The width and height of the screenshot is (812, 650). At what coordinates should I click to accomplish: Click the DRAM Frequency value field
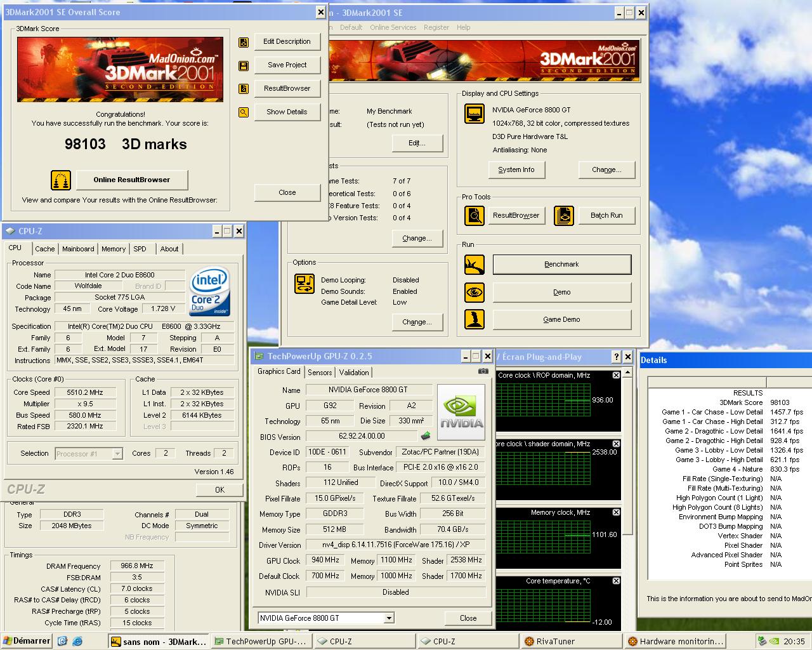pyautogui.click(x=137, y=566)
